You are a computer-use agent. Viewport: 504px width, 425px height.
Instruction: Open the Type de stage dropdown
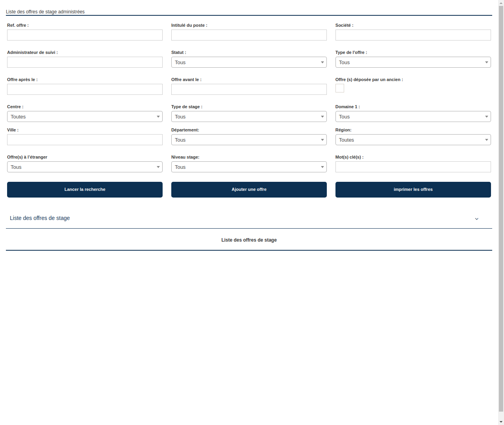pyautogui.click(x=249, y=116)
